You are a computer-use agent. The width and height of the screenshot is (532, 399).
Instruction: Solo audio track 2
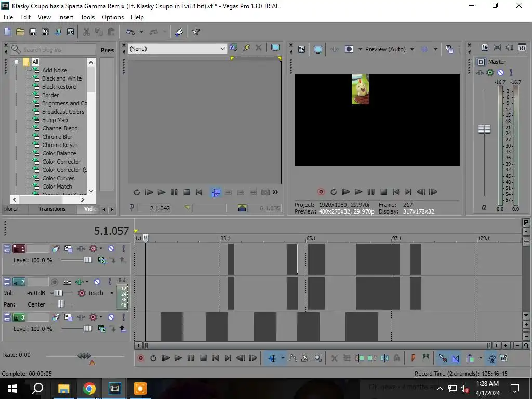[x=109, y=282]
